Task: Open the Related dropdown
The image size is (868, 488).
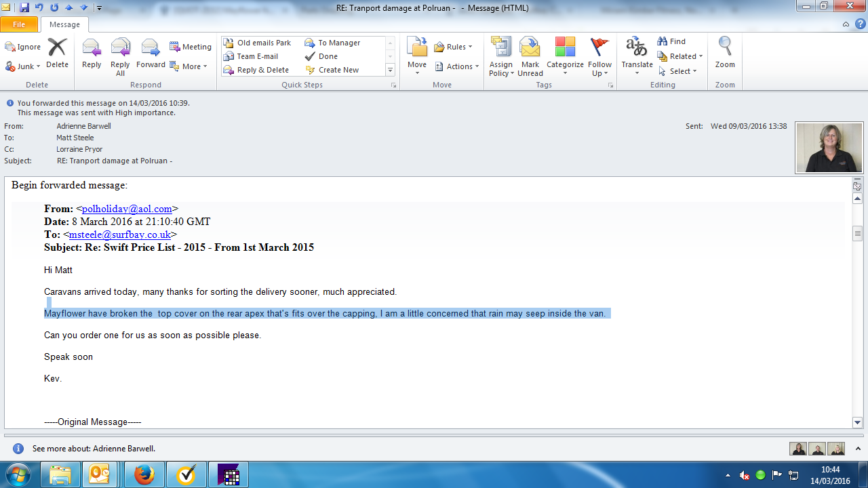Action: point(680,56)
